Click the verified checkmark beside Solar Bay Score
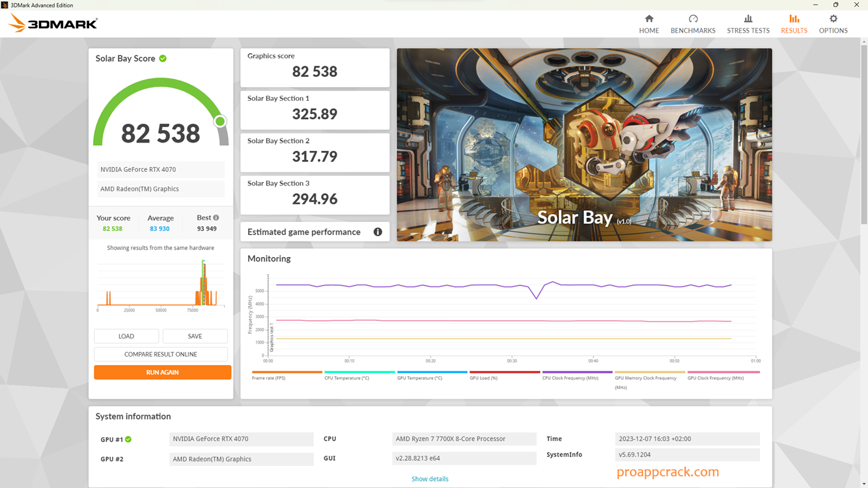Screen dimensions: 868x488 [163, 58]
